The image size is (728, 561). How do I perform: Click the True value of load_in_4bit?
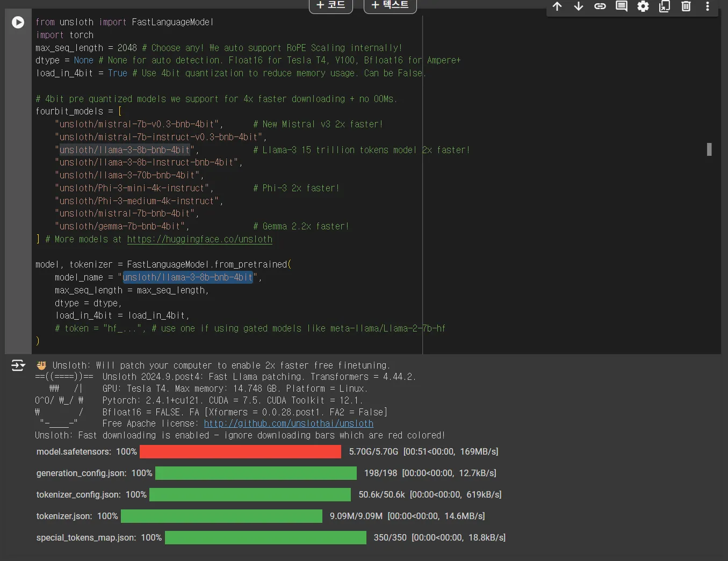[x=118, y=73]
